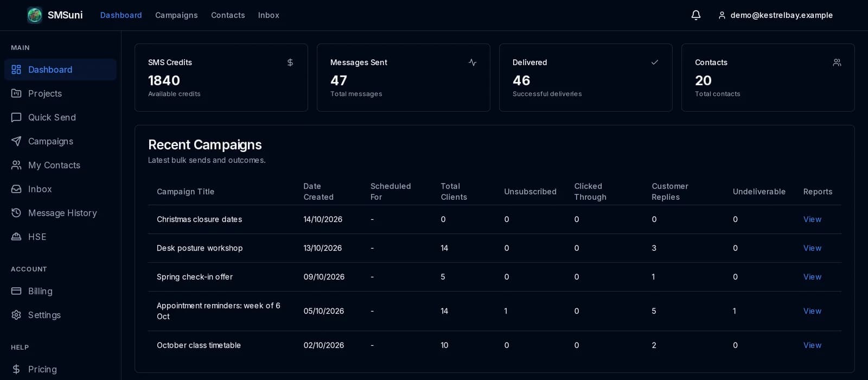
Task: Open Quick Send from the sidebar
Action: click(60, 117)
